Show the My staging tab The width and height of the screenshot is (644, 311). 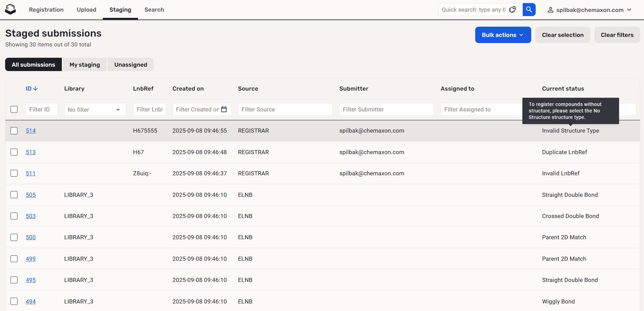tap(85, 65)
